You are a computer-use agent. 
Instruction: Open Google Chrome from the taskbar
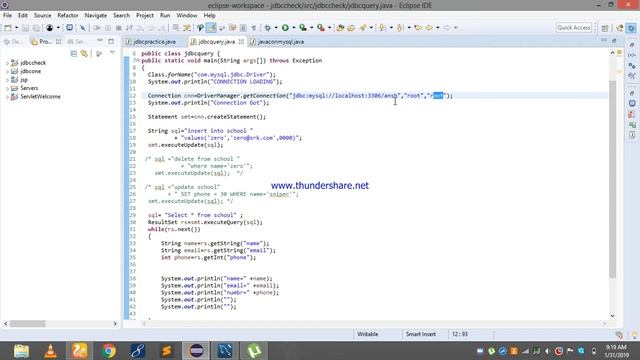click(109, 351)
